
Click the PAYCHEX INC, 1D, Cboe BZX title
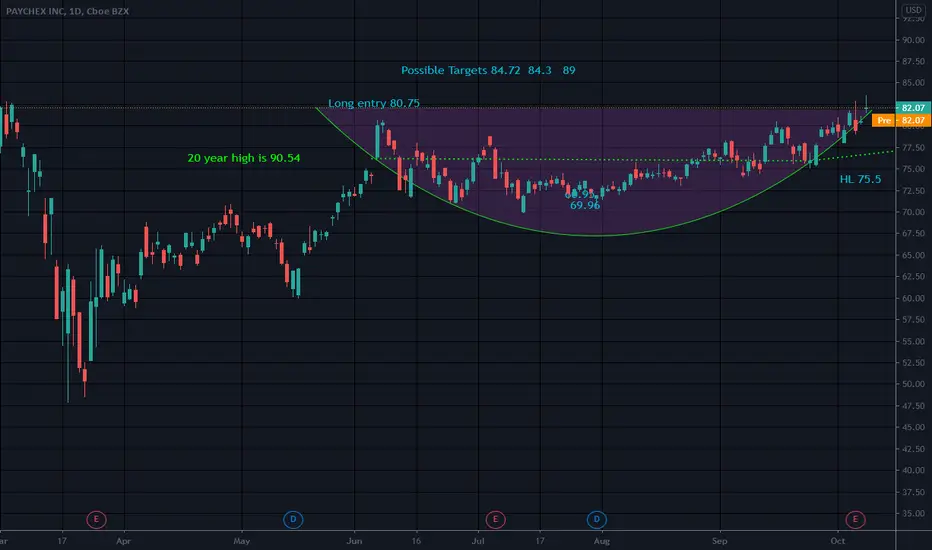point(67,11)
